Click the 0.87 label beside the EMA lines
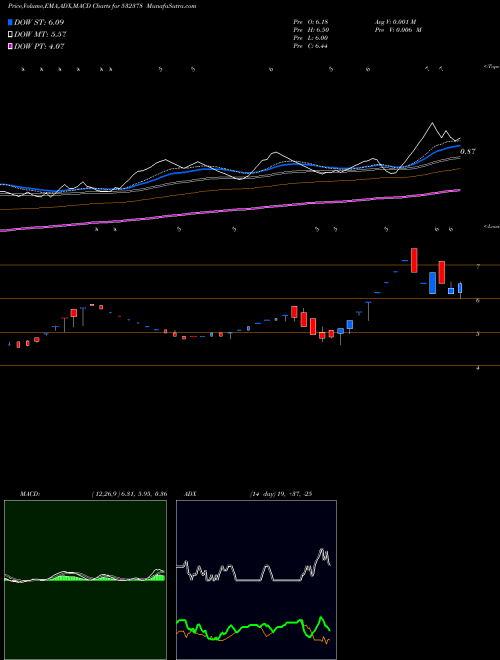Image resolution: width=500 pixels, height=660 pixels. 468,152
